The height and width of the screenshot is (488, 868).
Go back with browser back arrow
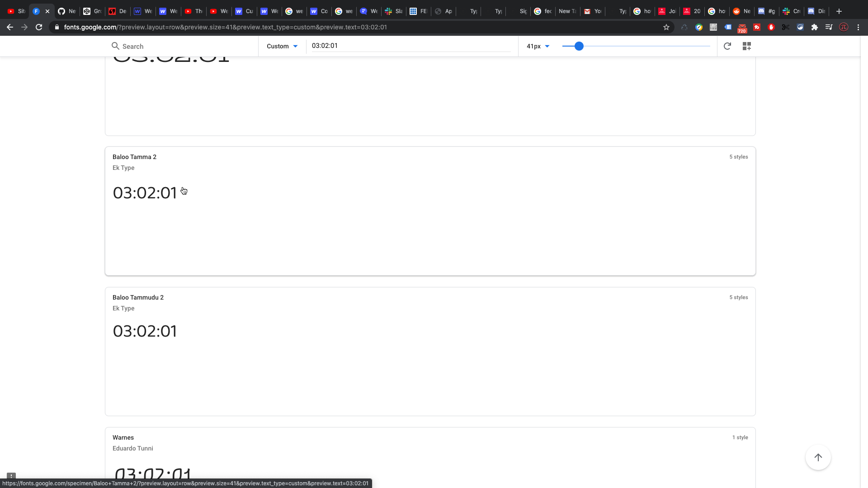10,27
